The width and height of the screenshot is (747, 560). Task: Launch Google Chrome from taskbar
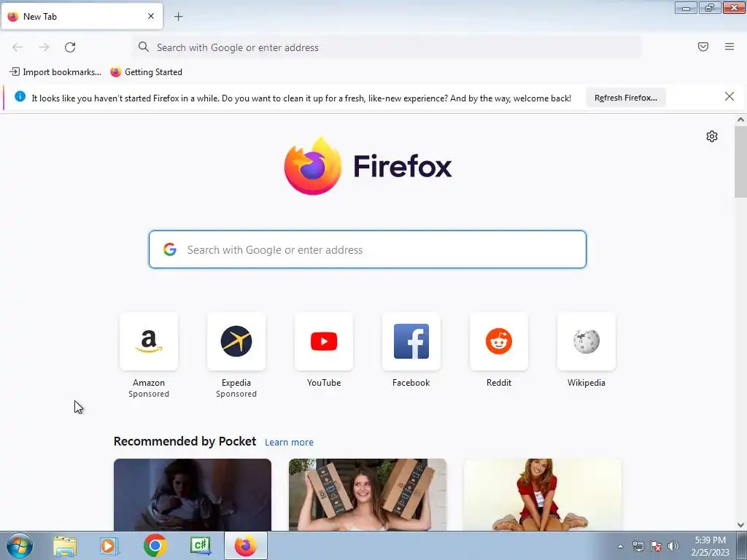click(155, 545)
